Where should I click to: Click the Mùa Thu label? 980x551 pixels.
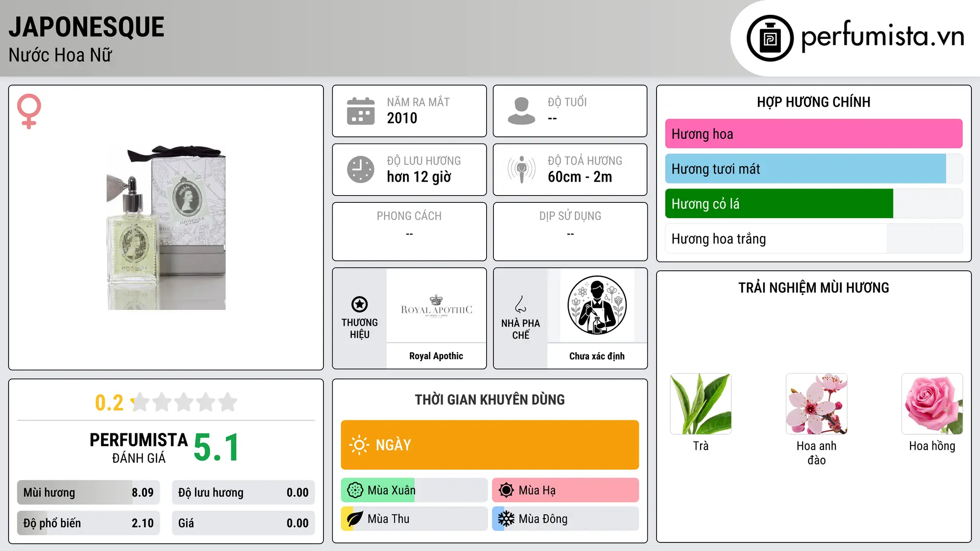pyautogui.click(x=389, y=519)
